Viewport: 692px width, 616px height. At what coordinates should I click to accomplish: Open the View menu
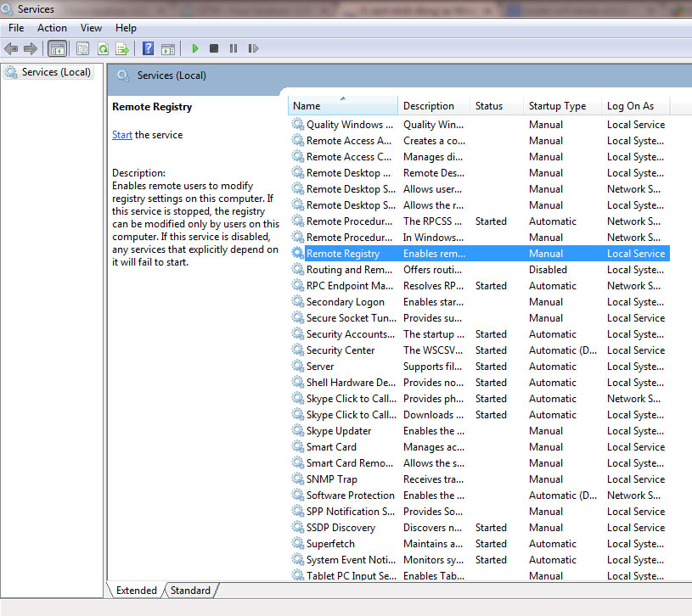pyautogui.click(x=91, y=28)
